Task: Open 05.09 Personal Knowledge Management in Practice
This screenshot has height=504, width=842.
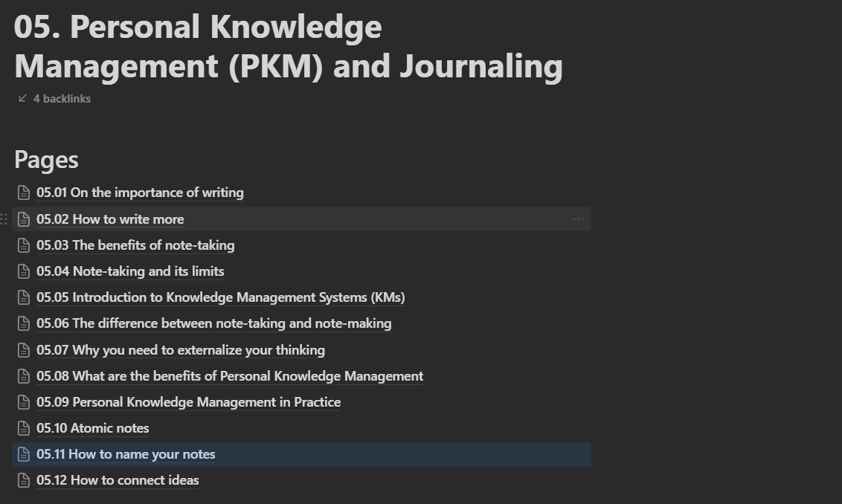Action: tap(188, 402)
